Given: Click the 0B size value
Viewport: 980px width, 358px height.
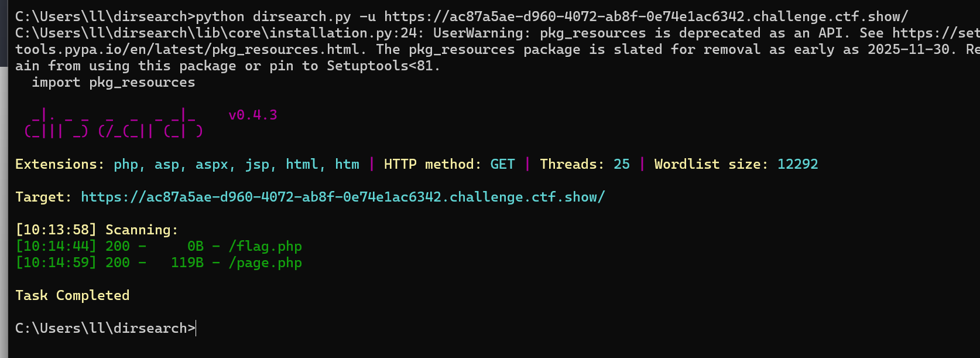Looking at the screenshot, I should pos(196,246).
